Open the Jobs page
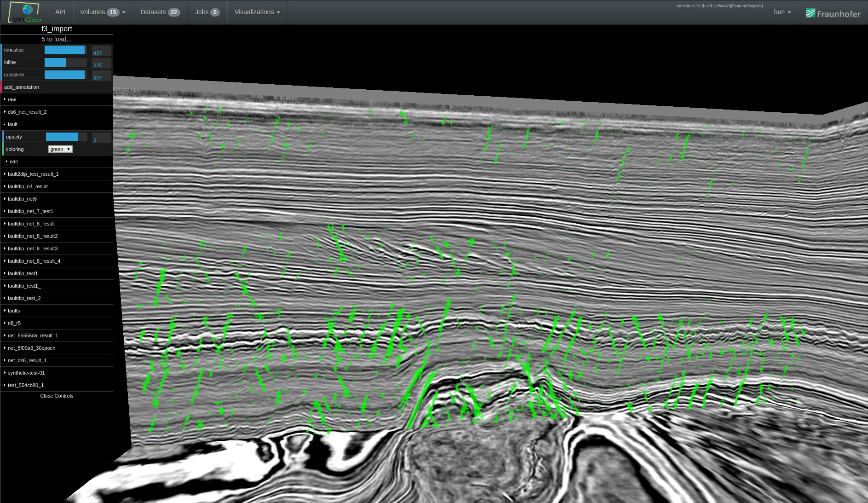The width and height of the screenshot is (868, 503). 207,12
